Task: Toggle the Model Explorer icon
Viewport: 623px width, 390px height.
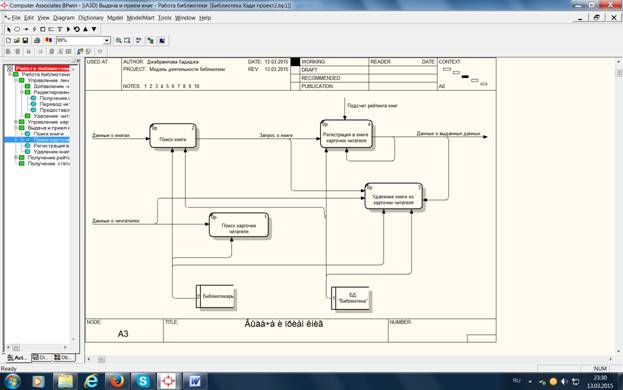Action: tap(151, 40)
